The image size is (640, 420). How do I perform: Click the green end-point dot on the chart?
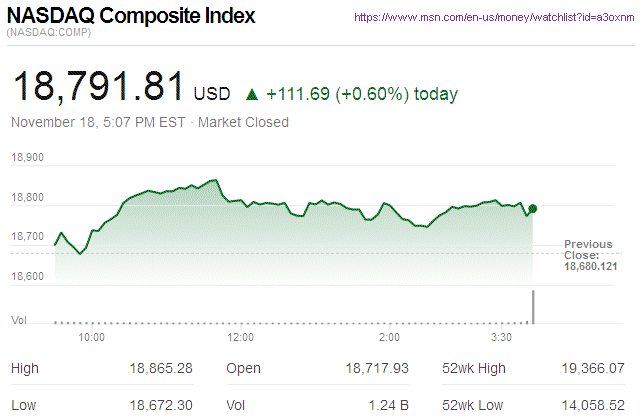pyautogui.click(x=534, y=208)
